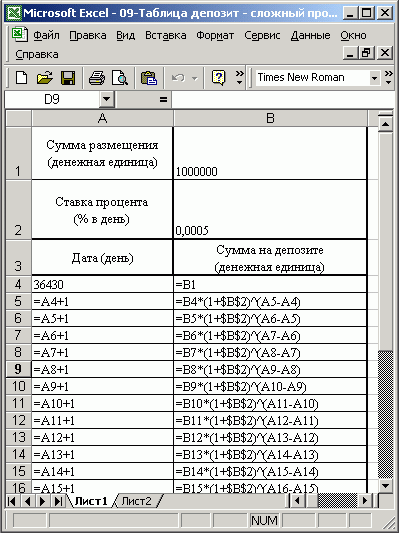Open the Формат menu
The height and width of the screenshot is (533, 399).
coord(215,35)
